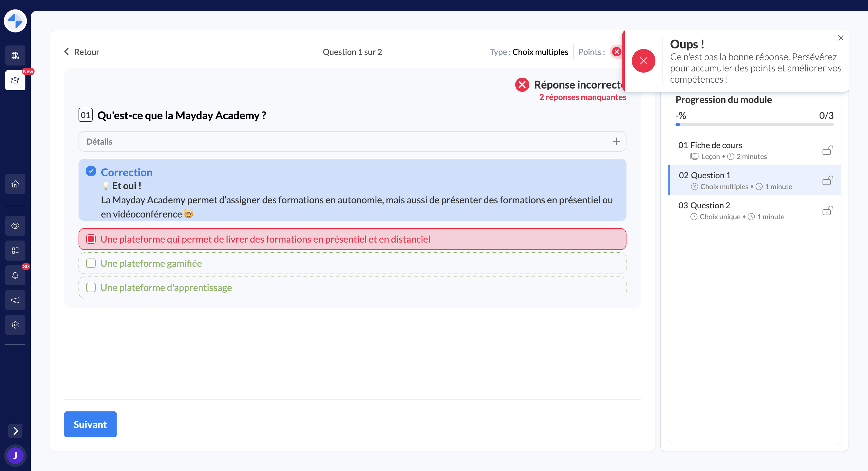Open the apps grid sidebar icon
868x471 pixels.
point(15,250)
